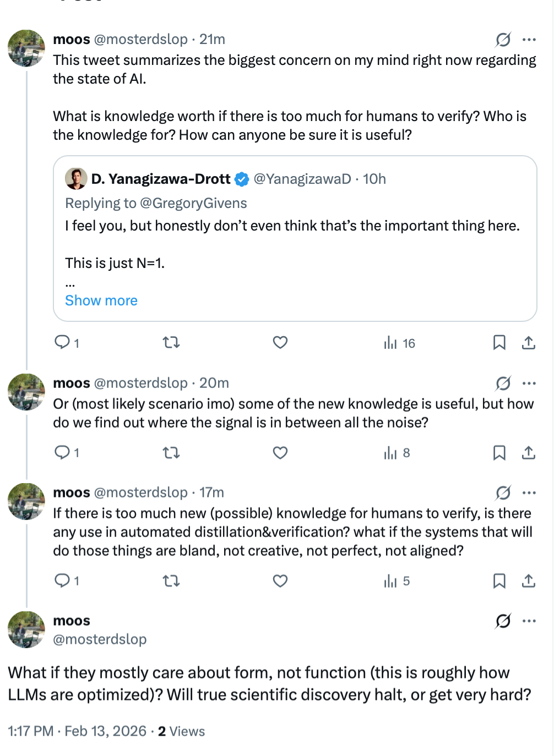Click the 1:17 PM Feb 13, 2026 timestamp
Image resolution: width=554 pixels, height=756 pixels.
click(77, 731)
